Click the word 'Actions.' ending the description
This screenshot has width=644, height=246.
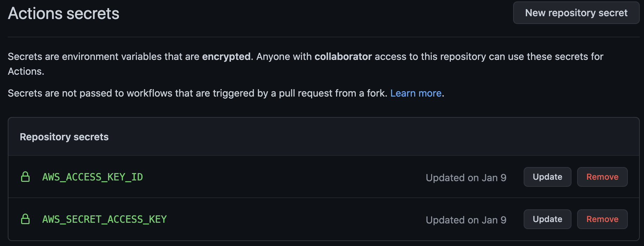26,71
